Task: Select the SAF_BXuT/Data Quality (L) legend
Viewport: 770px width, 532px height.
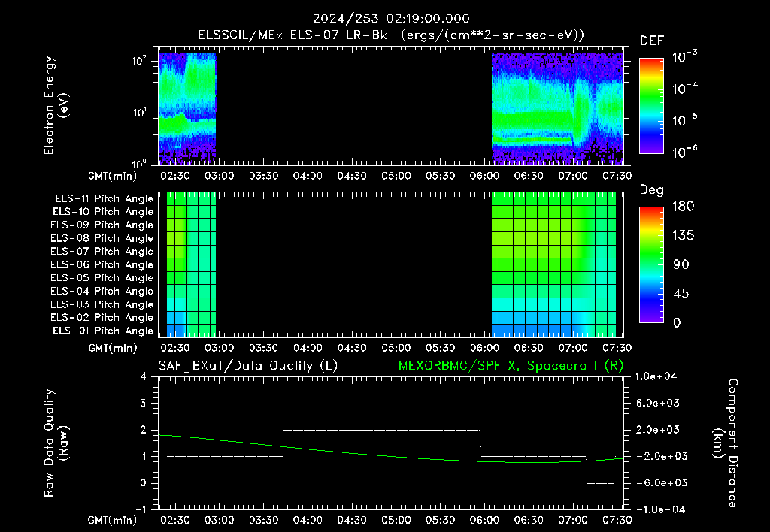Action: pyautogui.click(x=248, y=366)
